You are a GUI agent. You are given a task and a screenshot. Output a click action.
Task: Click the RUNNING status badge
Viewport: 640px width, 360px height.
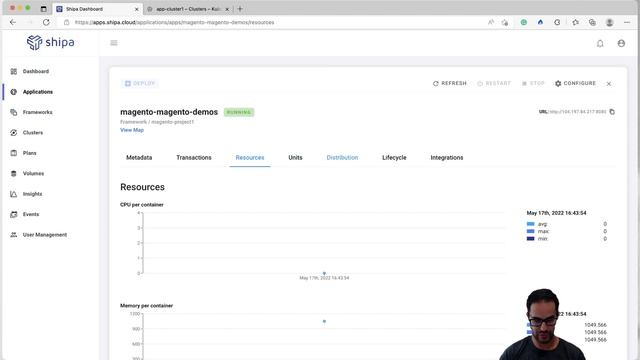[x=239, y=112]
